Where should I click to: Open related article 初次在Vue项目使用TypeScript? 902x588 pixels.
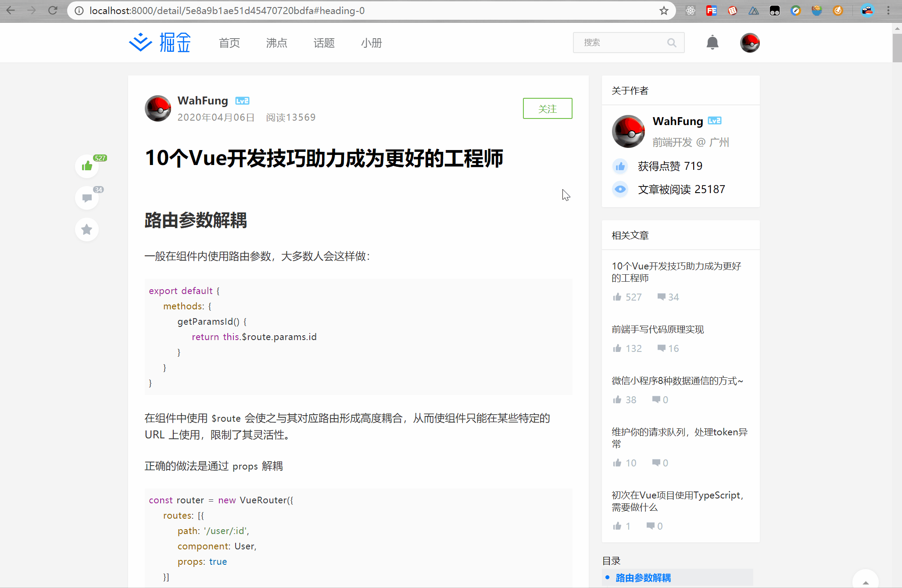(678, 501)
